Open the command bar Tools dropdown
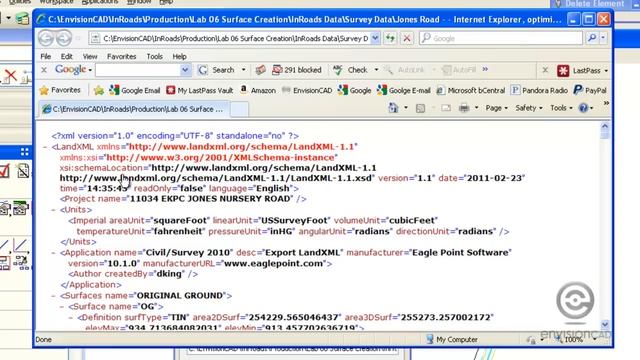The image size is (640, 360). click(561, 108)
